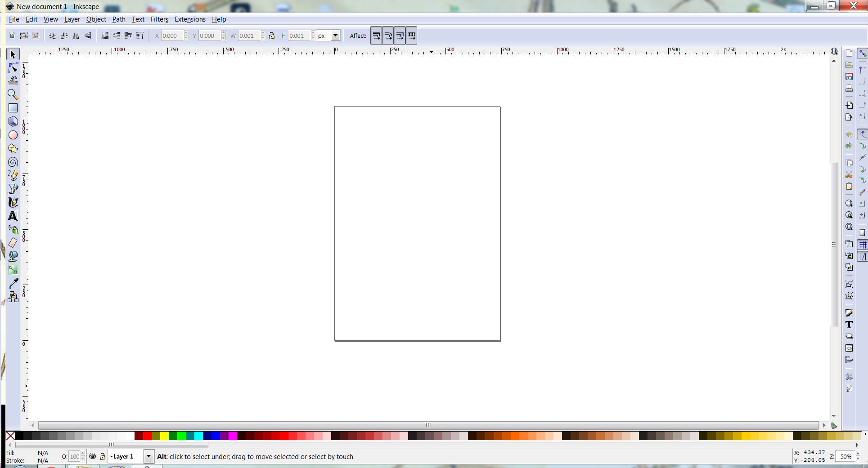Open the Fill and Stroke dialog
Image resolution: width=868 pixels, height=468 pixels.
(849, 313)
